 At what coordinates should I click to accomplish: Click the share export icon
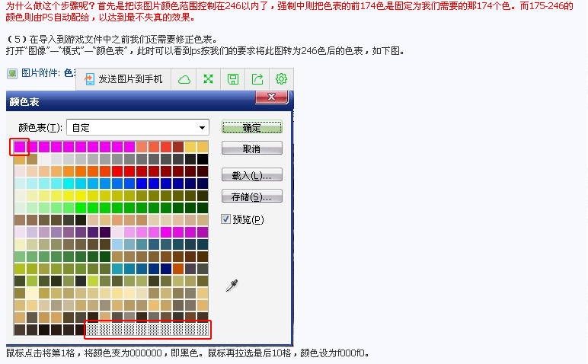click(x=257, y=79)
